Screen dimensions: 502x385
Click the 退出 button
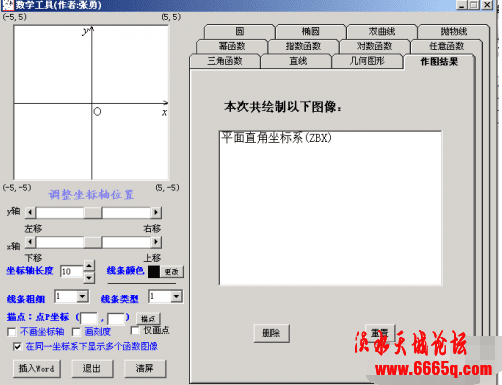point(92,369)
